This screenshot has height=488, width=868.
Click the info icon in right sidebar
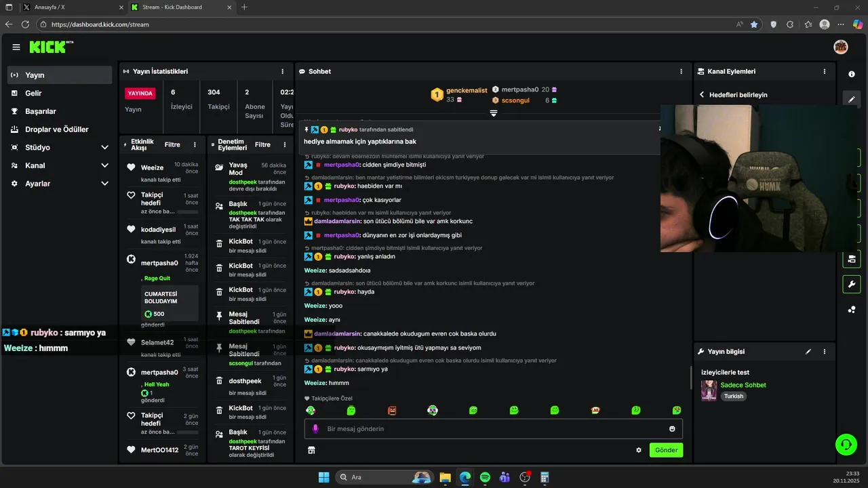tap(852, 74)
